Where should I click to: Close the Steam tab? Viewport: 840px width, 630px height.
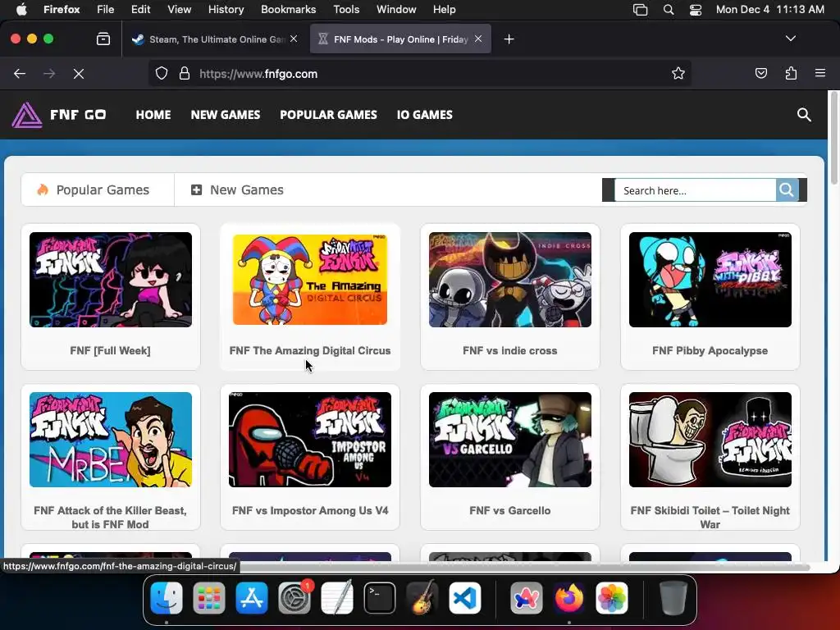pos(294,39)
